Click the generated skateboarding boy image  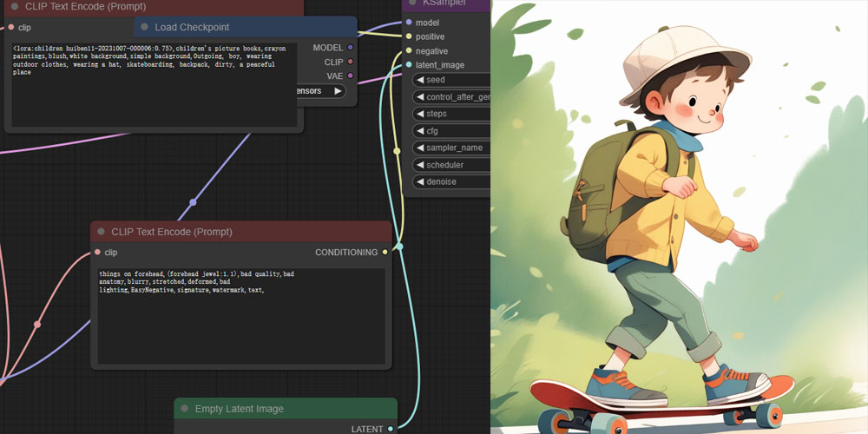[680, 217]
